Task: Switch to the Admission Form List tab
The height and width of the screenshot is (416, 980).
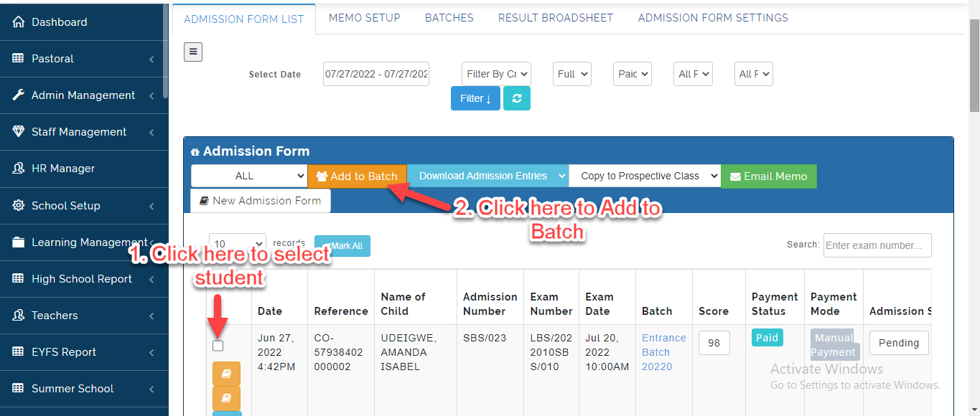Action: (244, 19)
